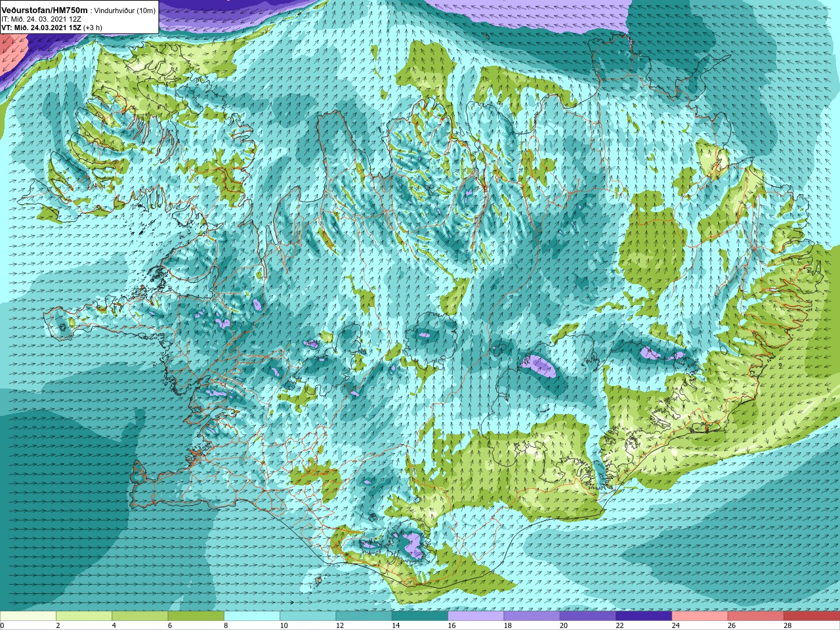Click the '(+3 h)' forecast offset text
The height and width of the screenshot is (630, 840).
pos(93,28)
